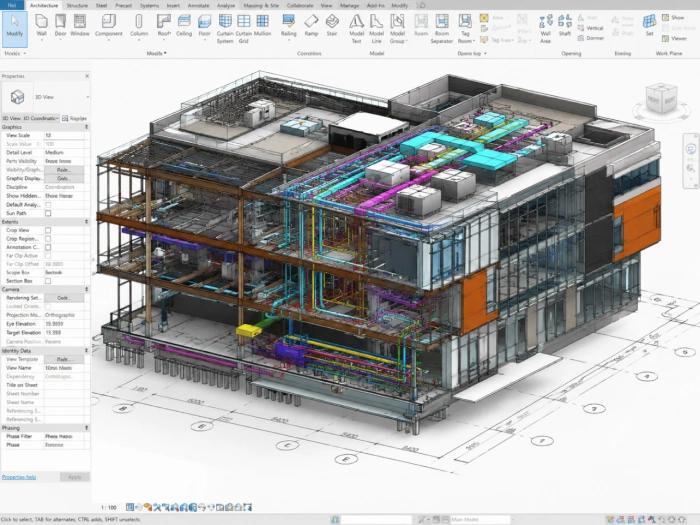Choose the Wall opening tool

coord(546,29)
